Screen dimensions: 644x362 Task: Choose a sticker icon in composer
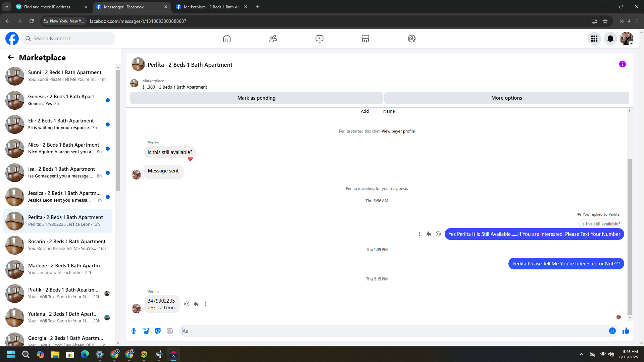158,331
